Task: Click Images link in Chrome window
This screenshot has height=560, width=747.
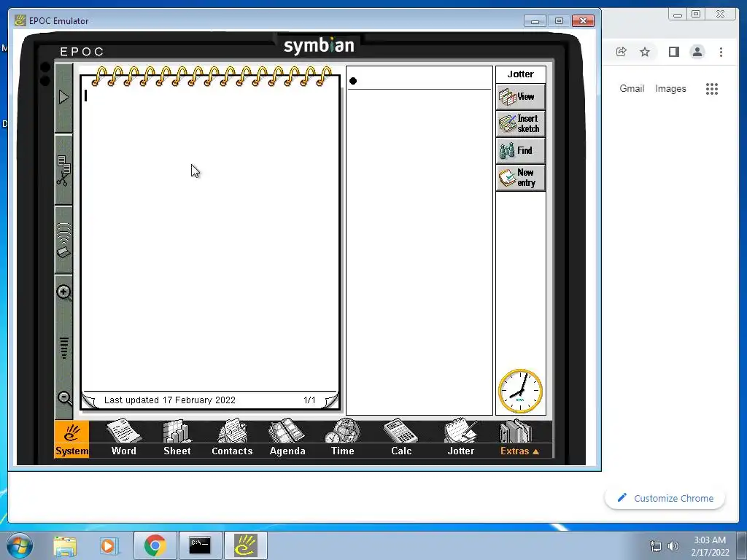Action: 670,88
